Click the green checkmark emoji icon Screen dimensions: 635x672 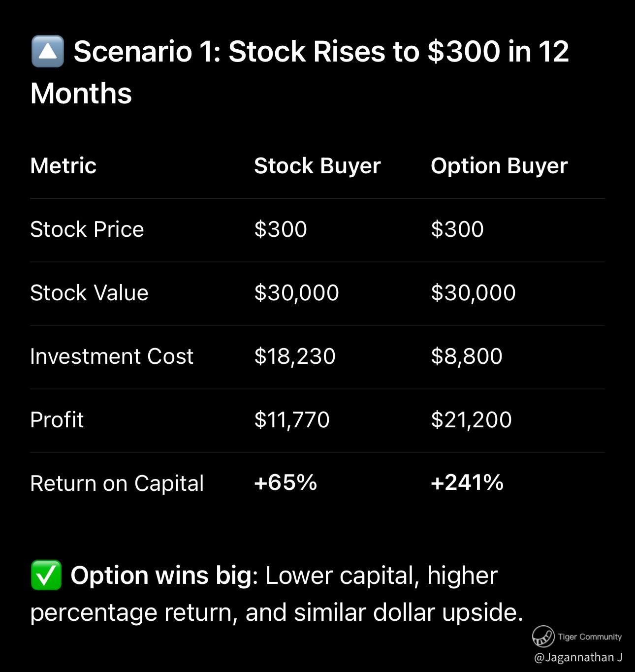(46, 575)
